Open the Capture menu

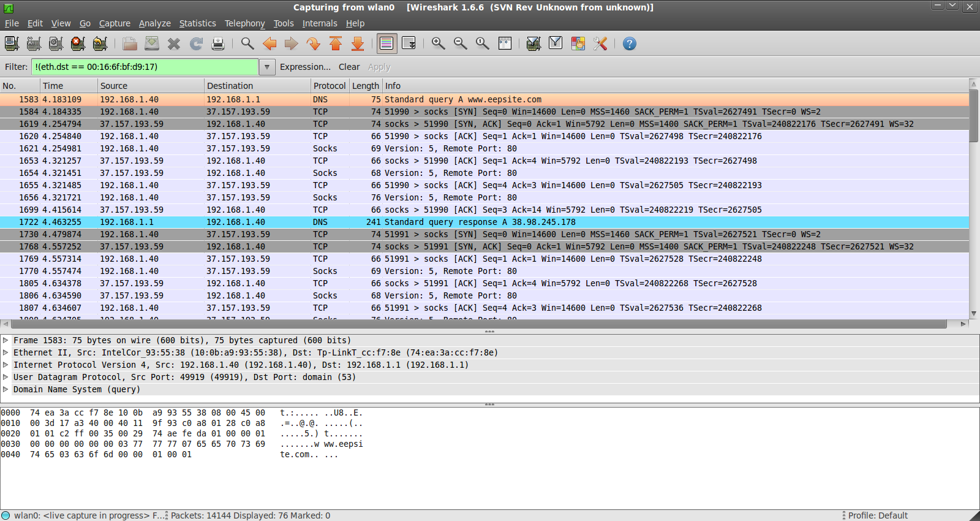[x=115, y=23]
